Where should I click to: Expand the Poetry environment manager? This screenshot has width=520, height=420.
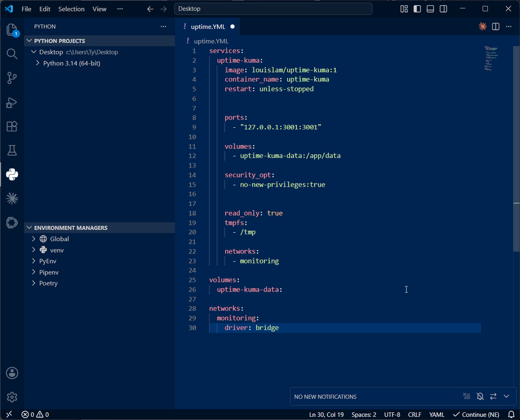click(33, 283)
